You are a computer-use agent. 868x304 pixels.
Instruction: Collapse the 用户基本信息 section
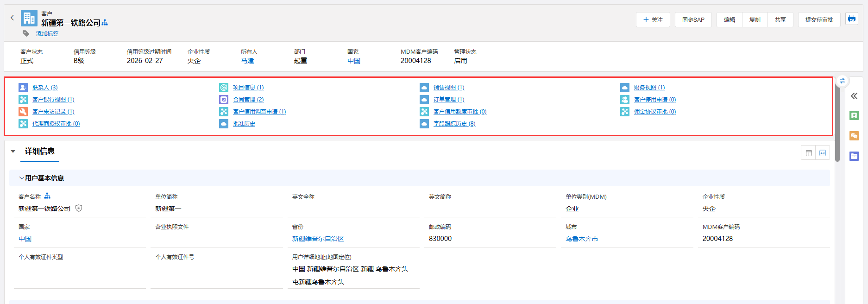21,178
